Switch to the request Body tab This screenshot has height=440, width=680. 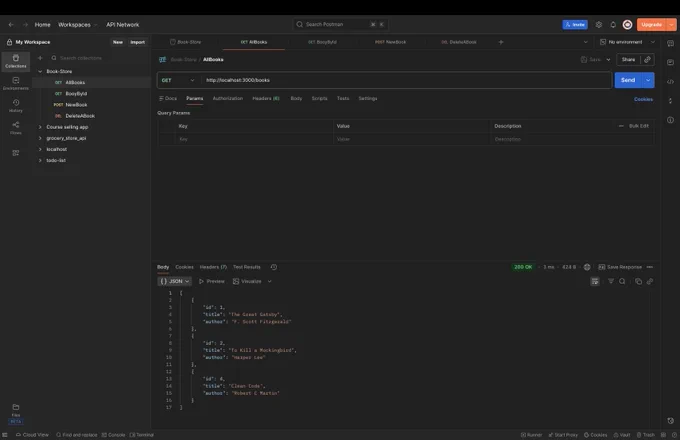296,98
